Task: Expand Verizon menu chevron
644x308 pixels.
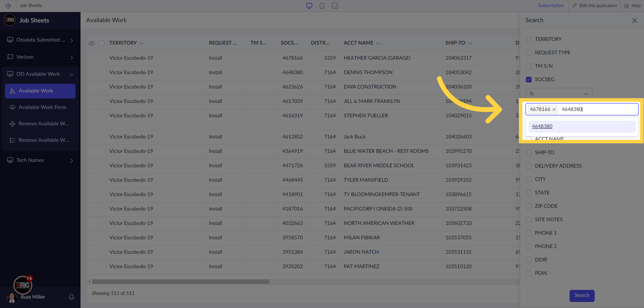Action: (x=71, y=58)
